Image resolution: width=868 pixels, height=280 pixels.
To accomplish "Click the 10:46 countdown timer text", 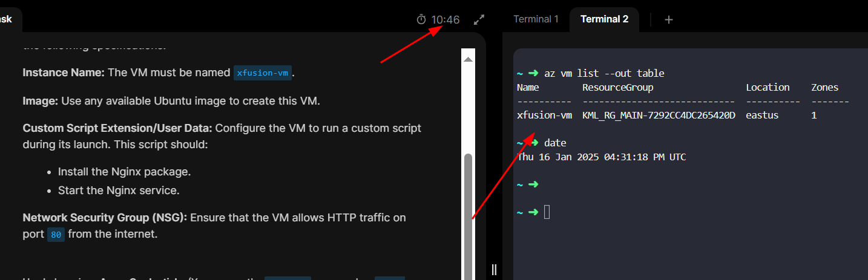I will (446, 20).
